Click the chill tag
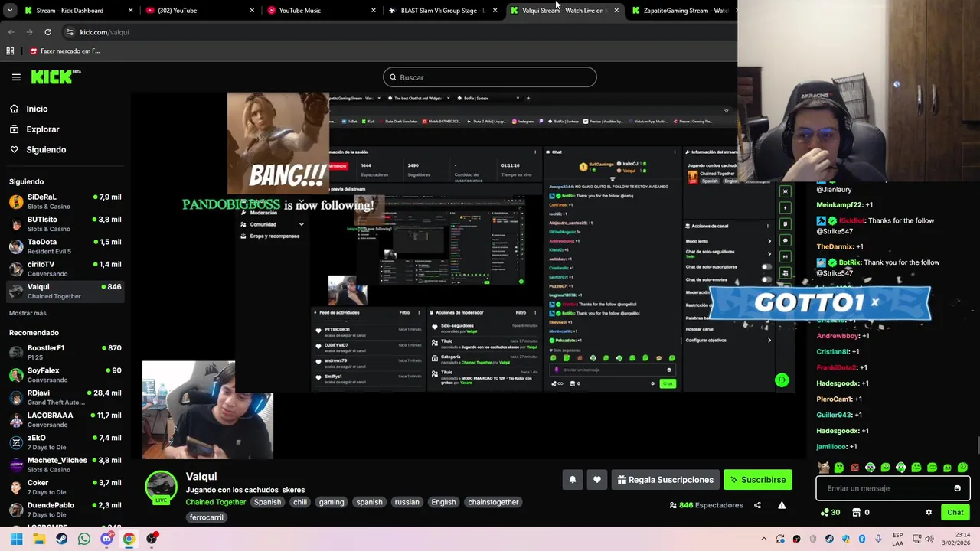The image size is (980, 551). click(300, 502)
